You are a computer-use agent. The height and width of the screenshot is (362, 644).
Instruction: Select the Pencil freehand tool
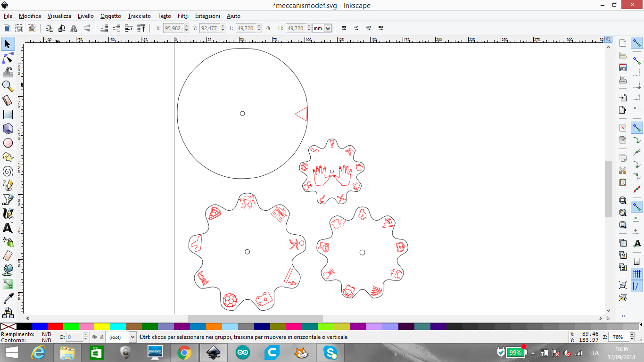[x=8, y=185]
